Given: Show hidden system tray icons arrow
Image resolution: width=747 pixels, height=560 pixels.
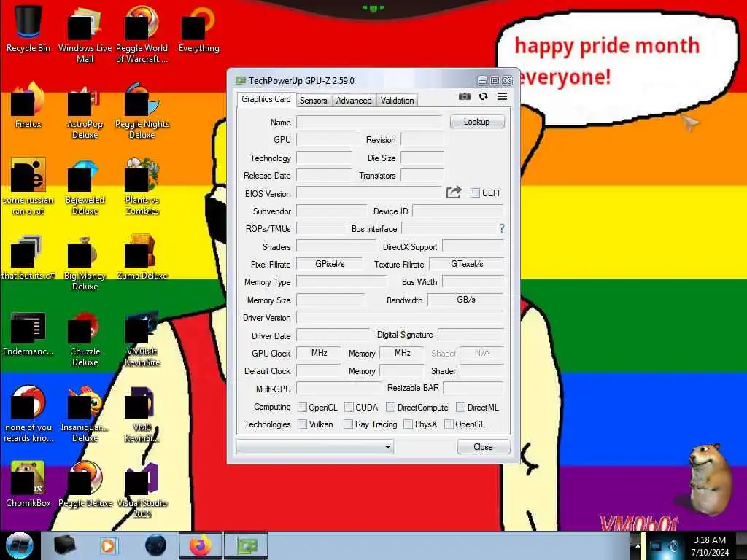Looking at the screenshot, I should tap(638, 545).
